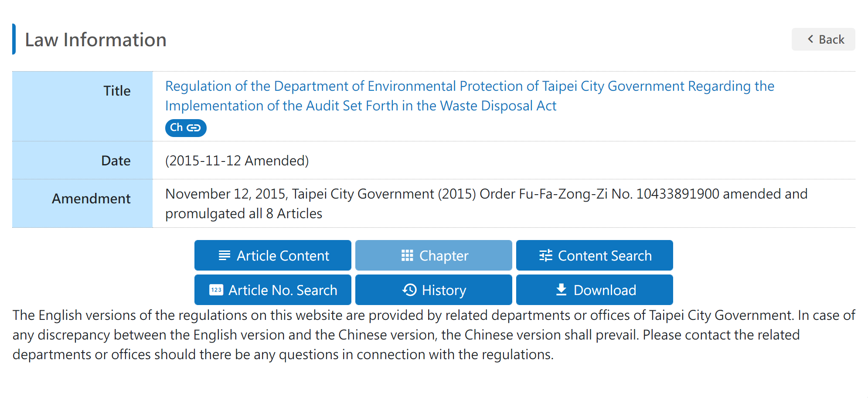Click the chain link icon beside Ch
Screen dimensions: 868x398
pos(194,128)
